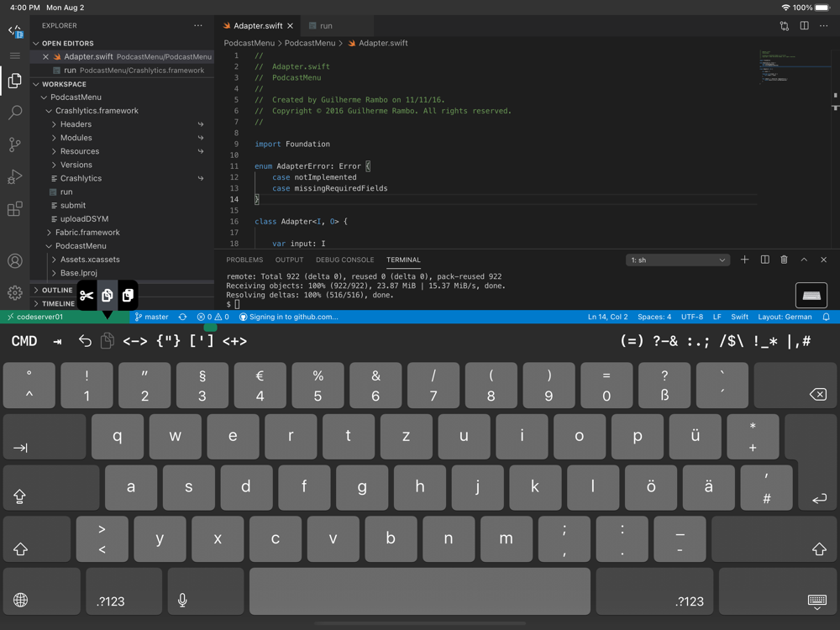Open the Search view in activity bar
This screenshot has width=840, height=630.
pos(15,113)
